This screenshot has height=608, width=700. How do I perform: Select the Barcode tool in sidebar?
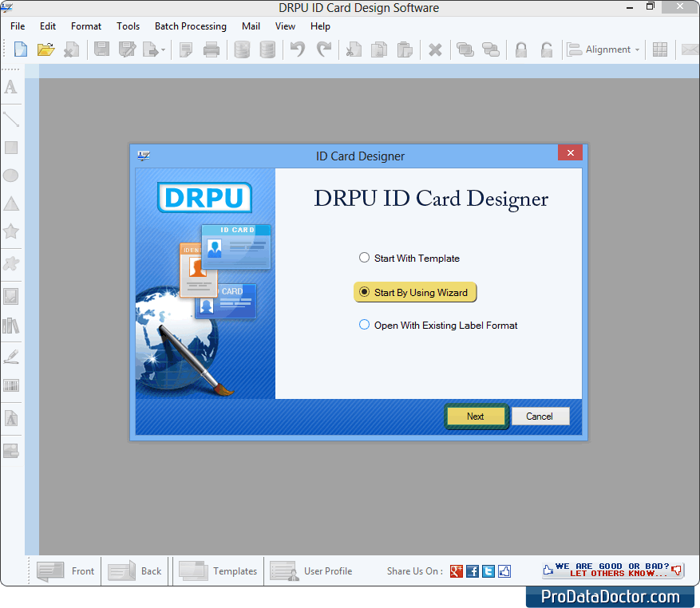[11, 385]
